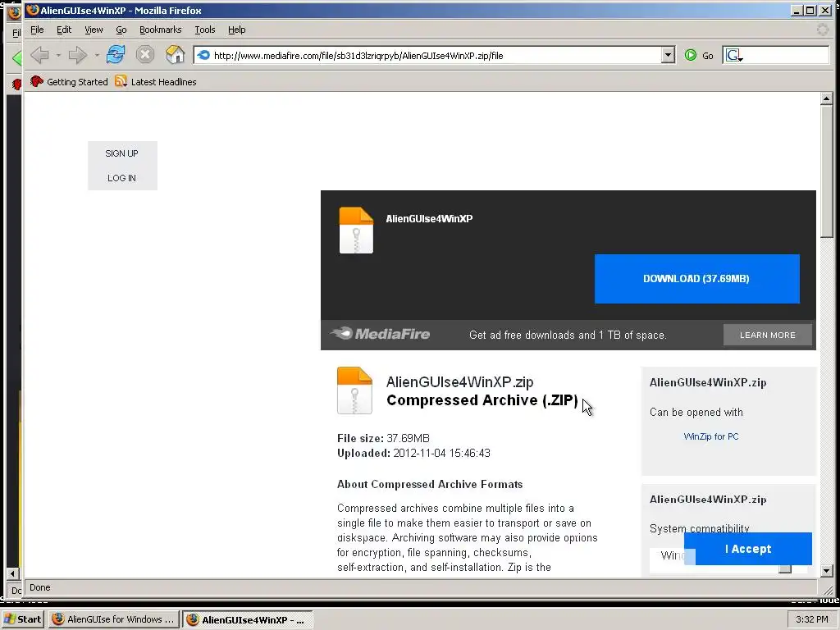Screen dimensions: 840x630
Task: Click the SIGN UP link
Action: click(x=121, y=153)
